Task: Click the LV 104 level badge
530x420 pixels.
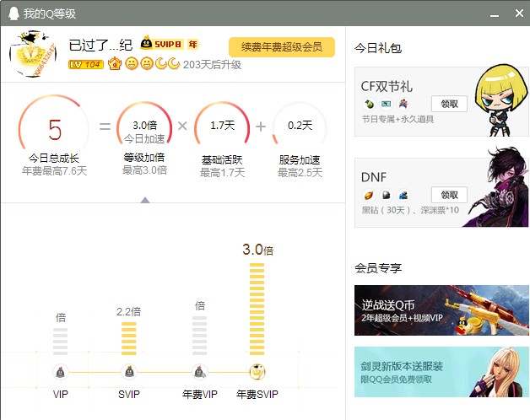Action: click(x=86, y=64)
